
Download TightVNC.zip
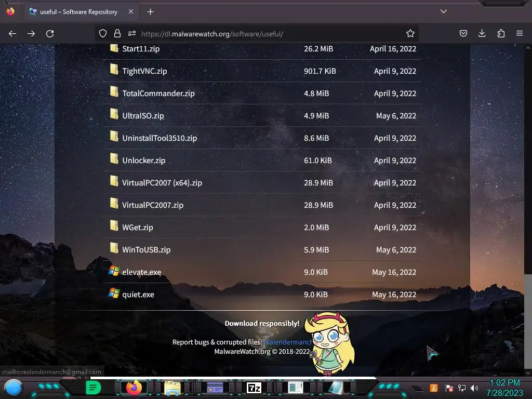tap(144, 71)
